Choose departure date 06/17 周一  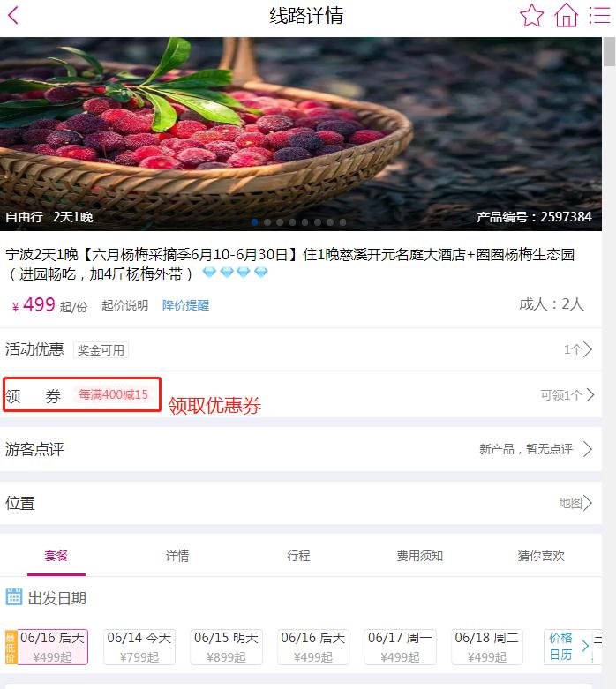coord(400,647)
